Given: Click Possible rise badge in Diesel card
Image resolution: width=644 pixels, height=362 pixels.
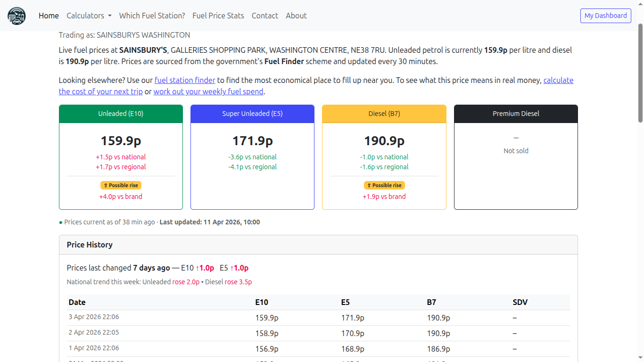Looking at the screenshot, I should coord(384,185).
